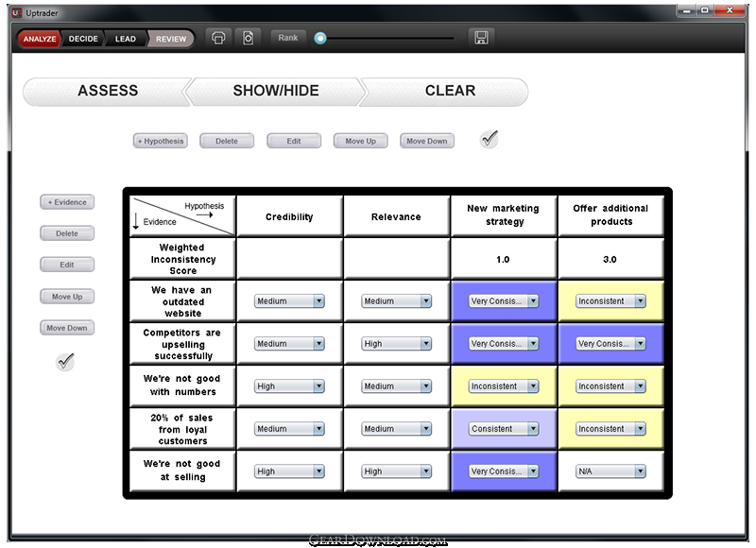Open Credibility dropdown for not good at selling
This screenshot has width=756, height=548.
click(x=289, y=471)
